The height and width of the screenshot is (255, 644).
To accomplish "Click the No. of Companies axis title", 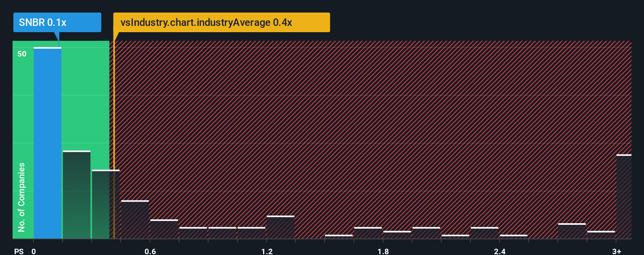I will (x=22, y=197).
